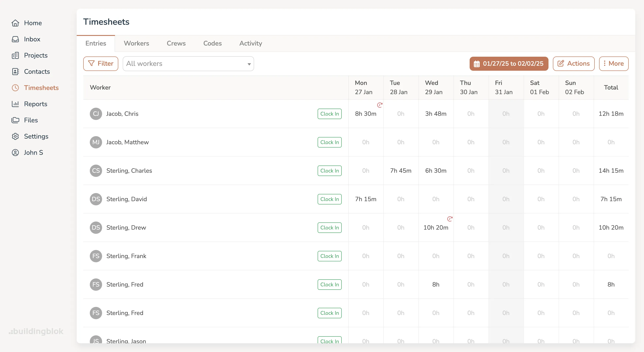Open the Inbox icon in sidebar
The width and height of the screenshot is (644, 352).
[16, 39]
